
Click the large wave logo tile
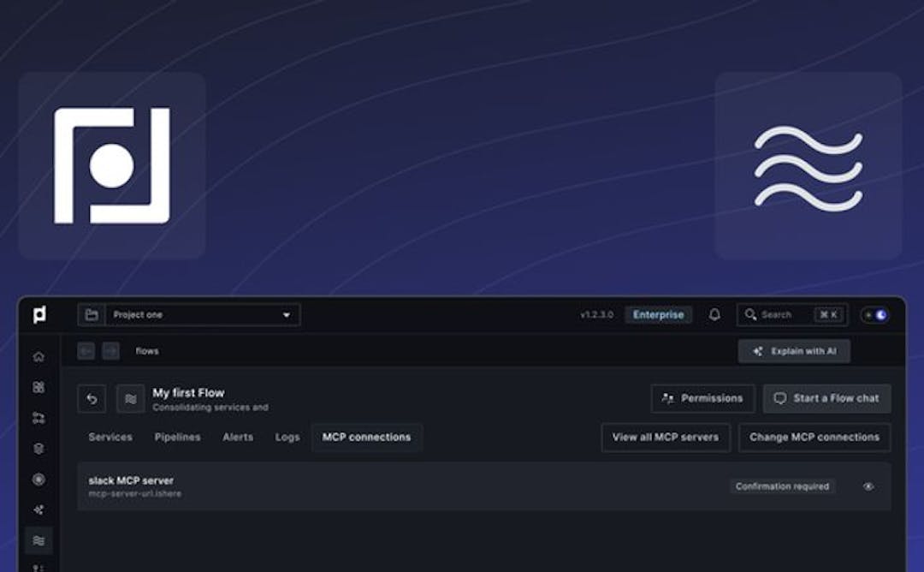click(x=808, y=166)
